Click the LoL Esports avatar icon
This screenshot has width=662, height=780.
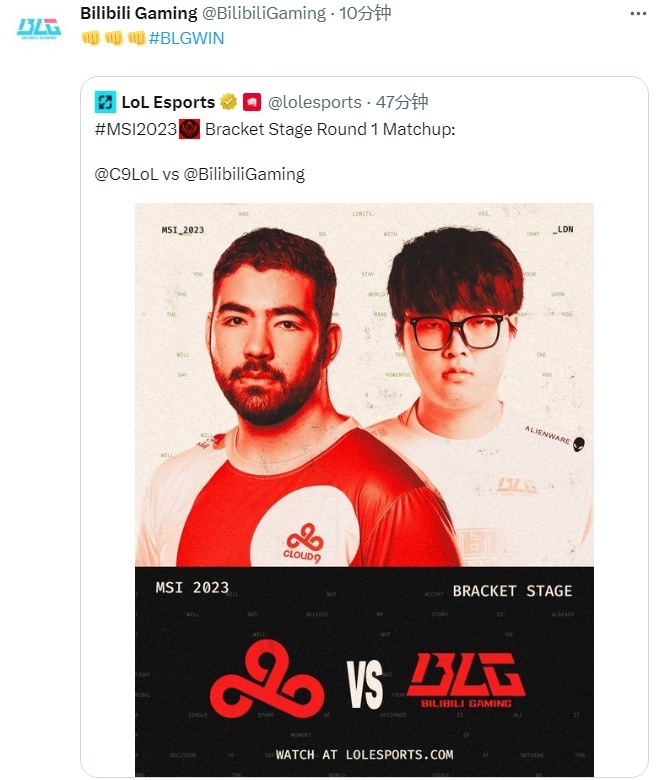tap(105, 102)
